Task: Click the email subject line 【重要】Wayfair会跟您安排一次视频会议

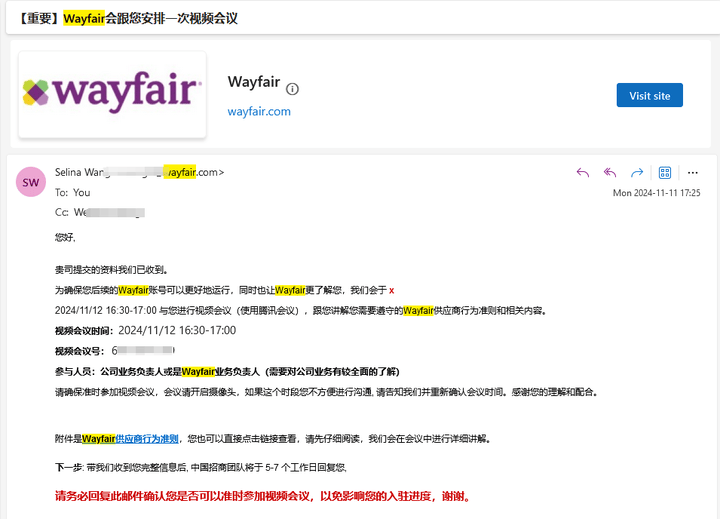Action: point(127,18)
